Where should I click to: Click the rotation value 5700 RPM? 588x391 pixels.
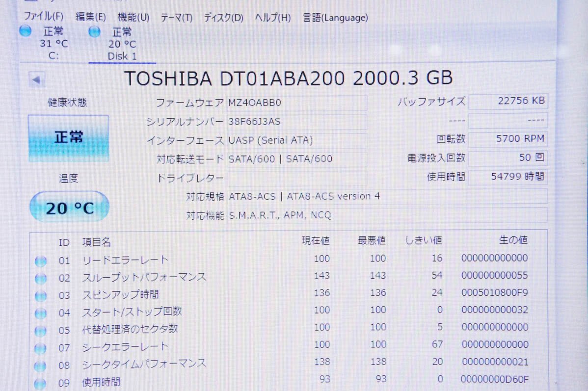tap(508, 139)
